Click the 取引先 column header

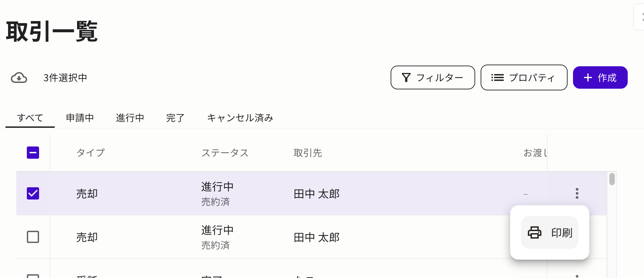coord(308,153)
